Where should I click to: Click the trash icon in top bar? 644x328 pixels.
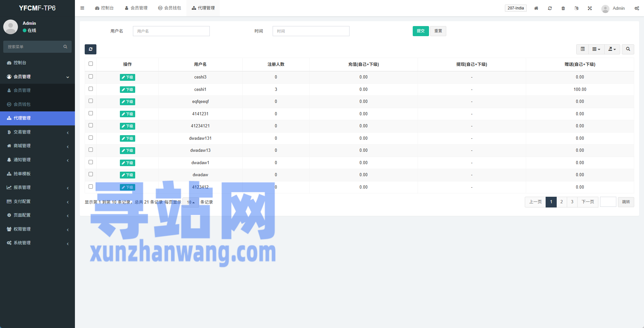pos(563,8)
